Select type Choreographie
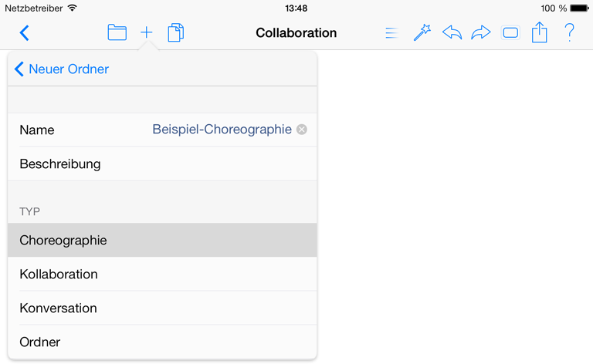The height and width of the screenshot is (364, 593). click(162, 240)
